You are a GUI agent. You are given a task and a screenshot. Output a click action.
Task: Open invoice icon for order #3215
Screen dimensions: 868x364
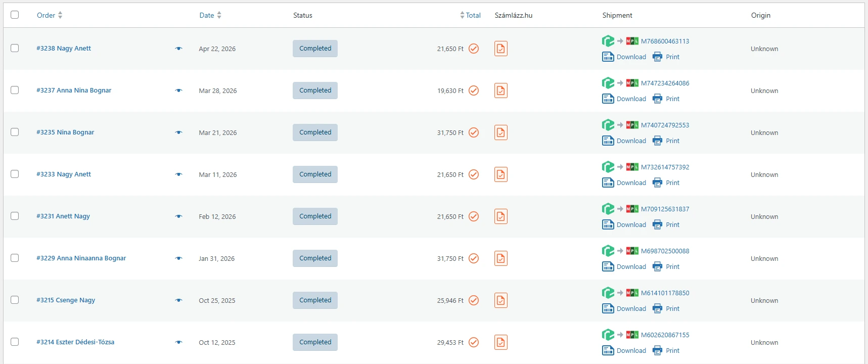(x=500, y=300)
